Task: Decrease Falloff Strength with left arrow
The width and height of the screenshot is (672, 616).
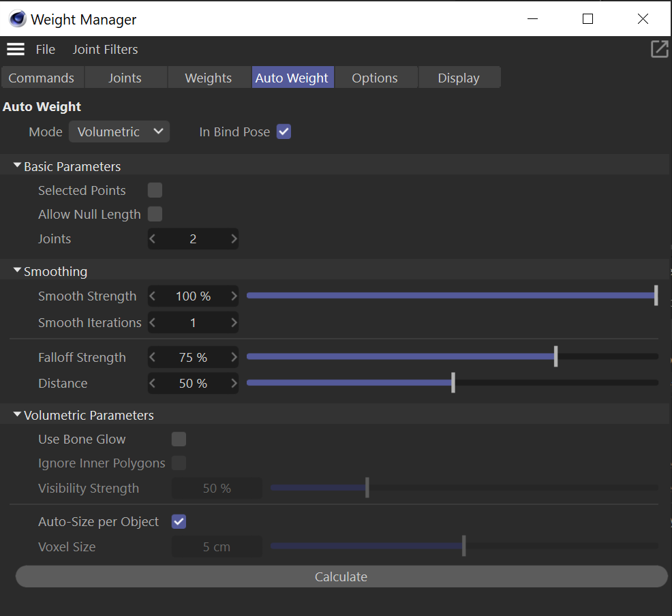Action: (153, 358)
